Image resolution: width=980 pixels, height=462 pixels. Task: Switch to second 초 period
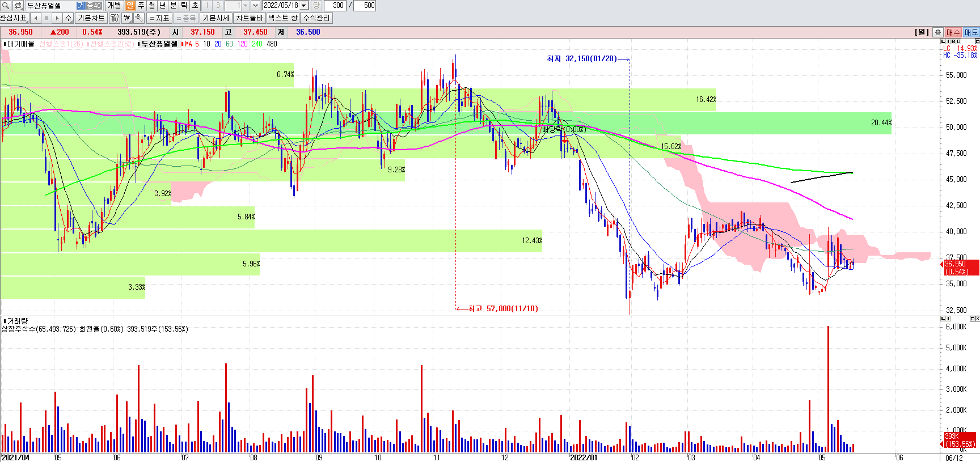pyautogui.click(x=195, y=6)
